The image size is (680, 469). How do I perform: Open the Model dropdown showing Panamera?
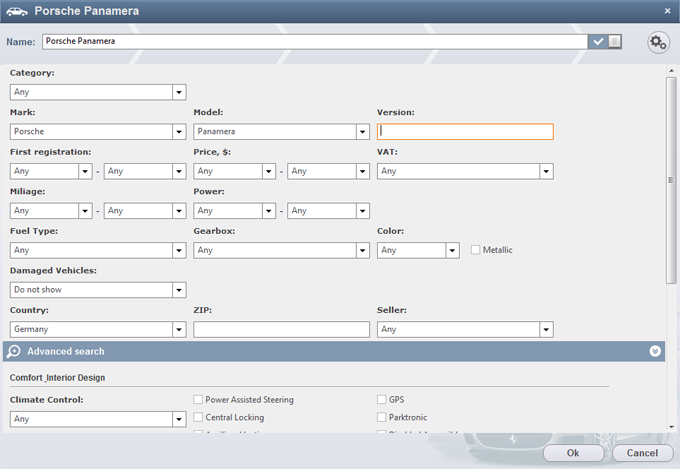281,131
